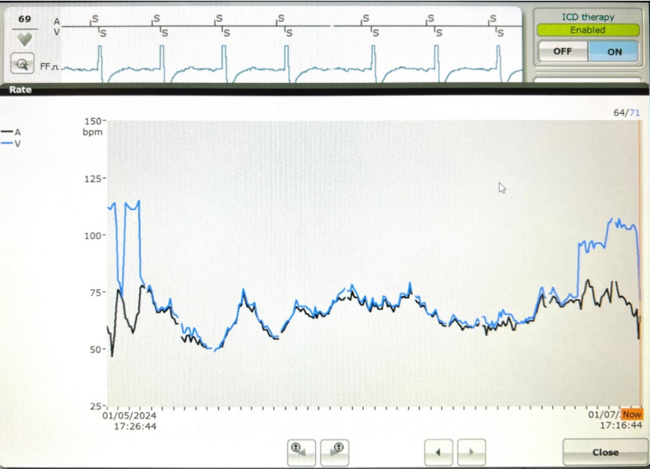Click the left time-scale zoom icon

tap(302, 451)
